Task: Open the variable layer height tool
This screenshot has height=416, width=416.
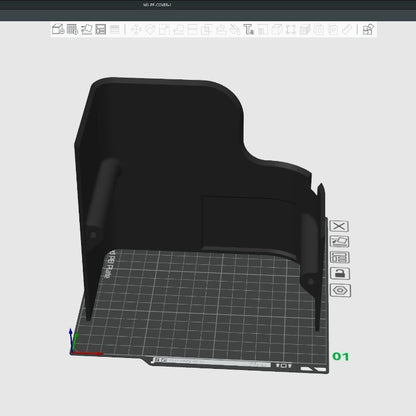Action: click(115, 29)
